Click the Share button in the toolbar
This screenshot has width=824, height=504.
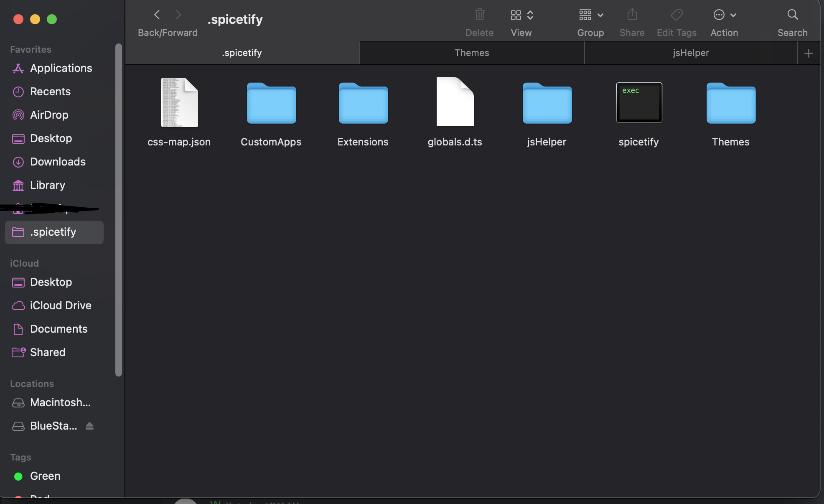pyautogui.click(x=632, y=15)
